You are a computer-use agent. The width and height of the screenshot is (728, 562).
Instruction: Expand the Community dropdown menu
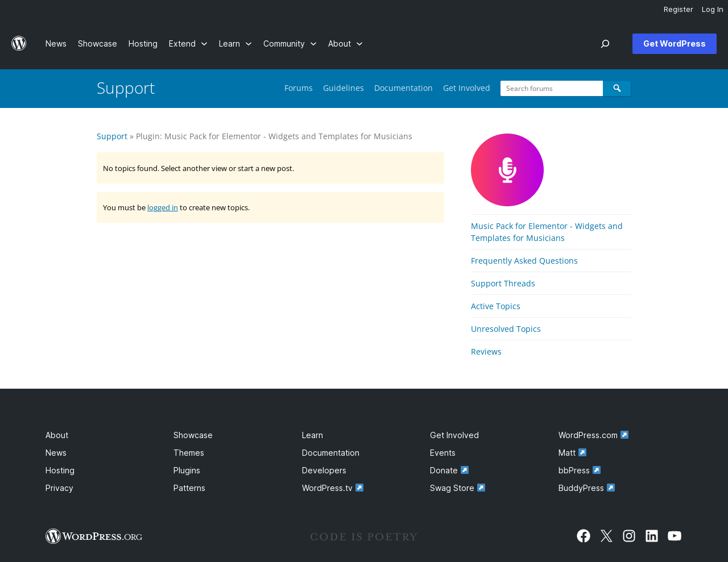tap(290, 44)
